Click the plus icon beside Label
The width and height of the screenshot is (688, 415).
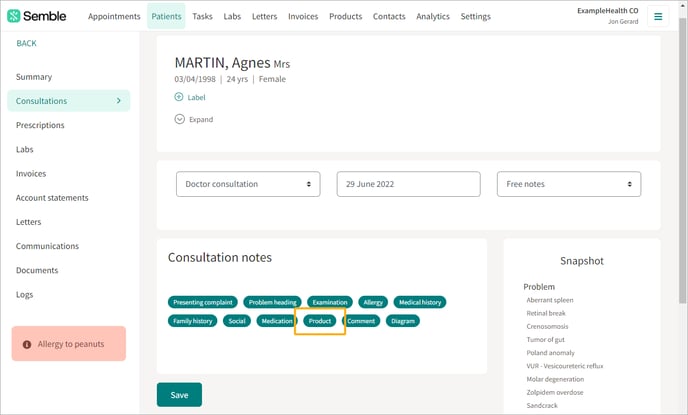[x=179, y=97]
